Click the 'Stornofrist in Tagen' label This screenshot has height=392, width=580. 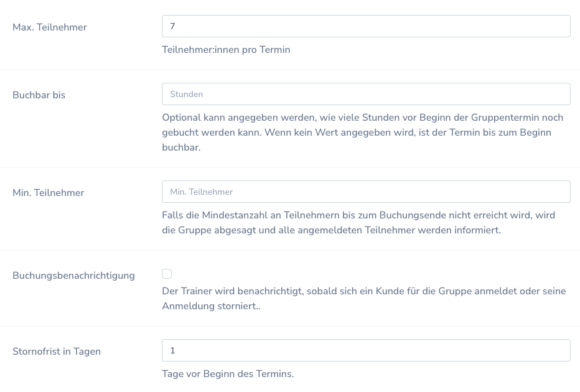57,352
